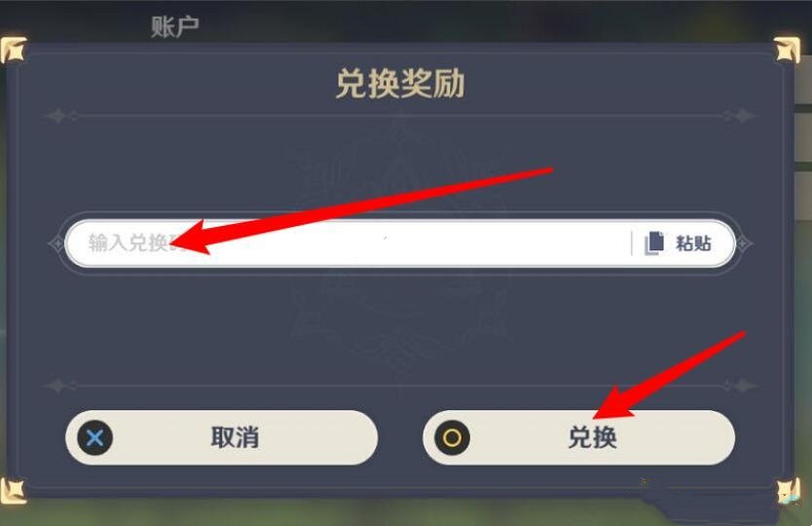This screenshot has width=812, height=526.
Task: Click the bottom-left gold corner ornament
Action: [x=13, y=491]
